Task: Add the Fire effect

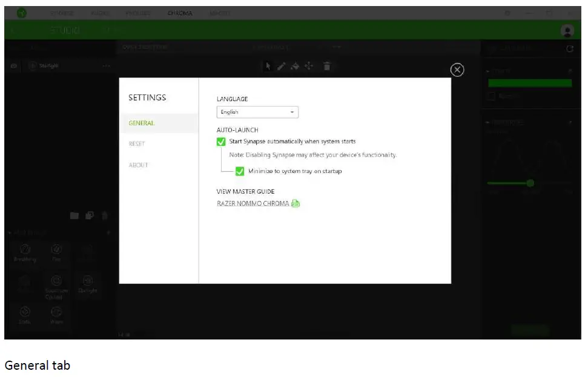Action: tap(57, 254)
